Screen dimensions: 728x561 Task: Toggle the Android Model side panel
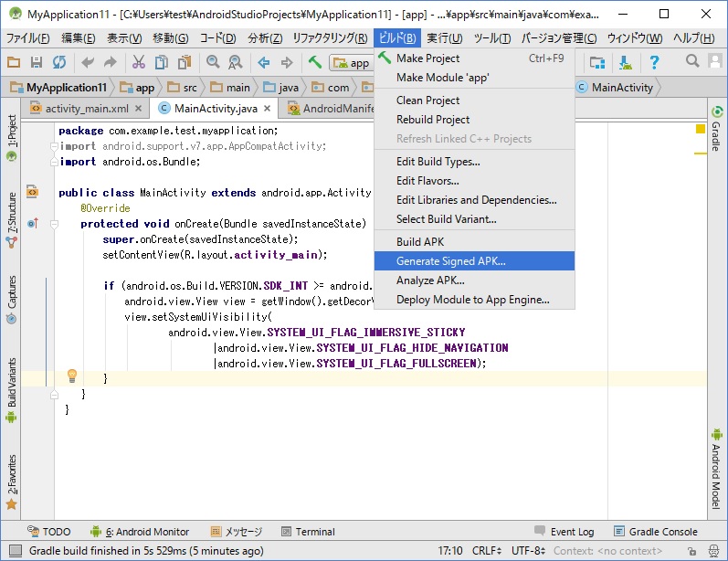tap(716, 469)
